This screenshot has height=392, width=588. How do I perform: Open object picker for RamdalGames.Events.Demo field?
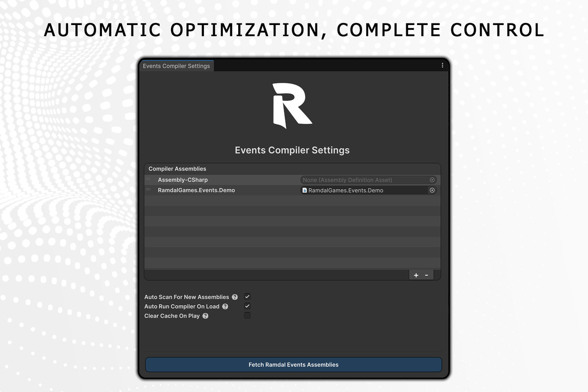pyautogui.click(x=432, y=190)
